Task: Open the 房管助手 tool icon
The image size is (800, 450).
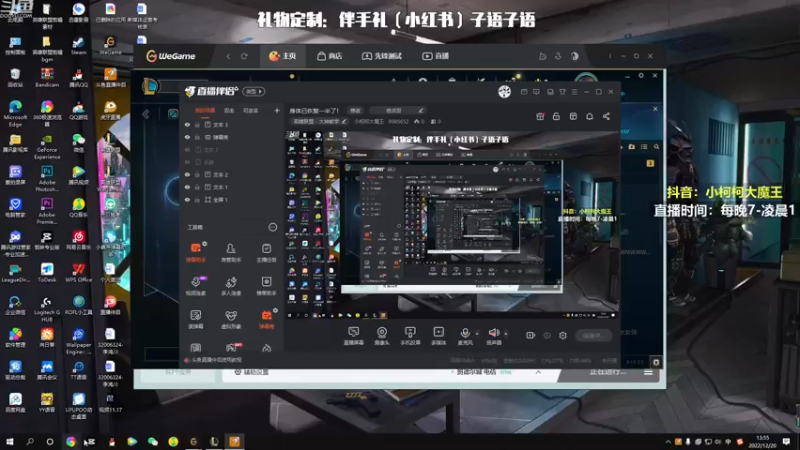Action: pos(231,252)
